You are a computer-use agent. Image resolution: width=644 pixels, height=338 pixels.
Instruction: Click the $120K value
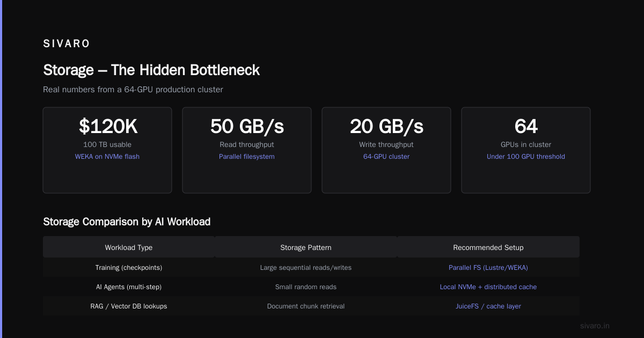(x=107, y=127)
